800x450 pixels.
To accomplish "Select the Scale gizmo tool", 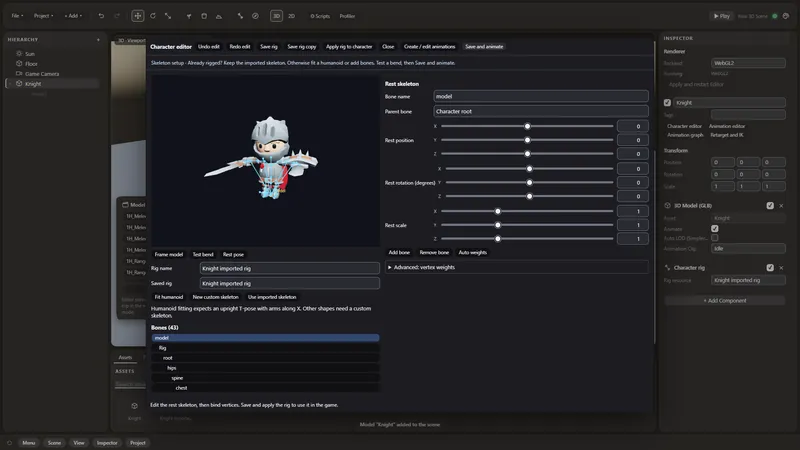I will [168, 16].
